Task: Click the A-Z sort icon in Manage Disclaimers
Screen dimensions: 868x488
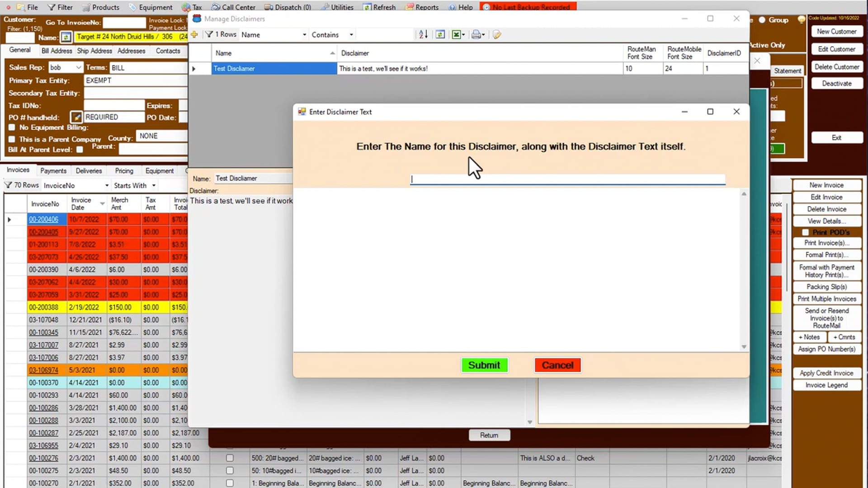Action: (423, 34)
